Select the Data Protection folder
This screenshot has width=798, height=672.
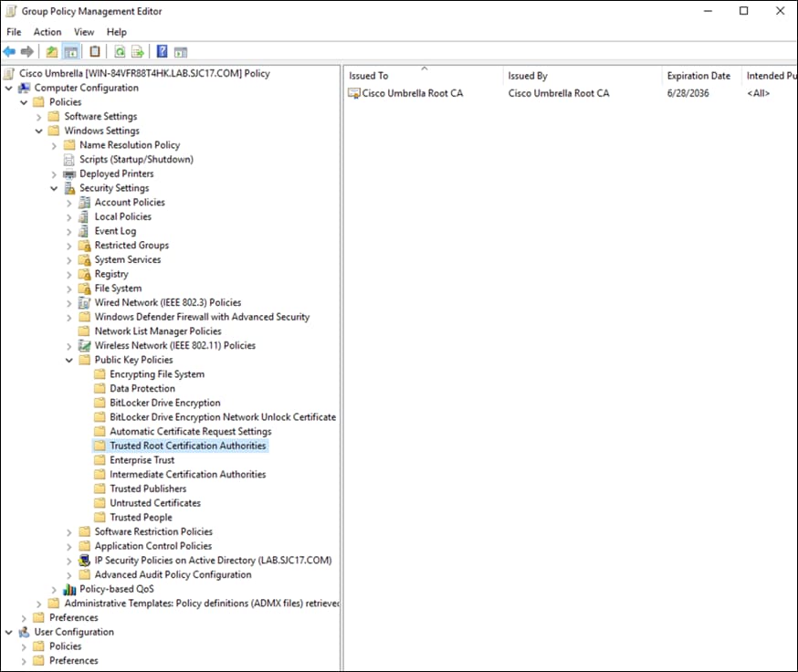142,388
